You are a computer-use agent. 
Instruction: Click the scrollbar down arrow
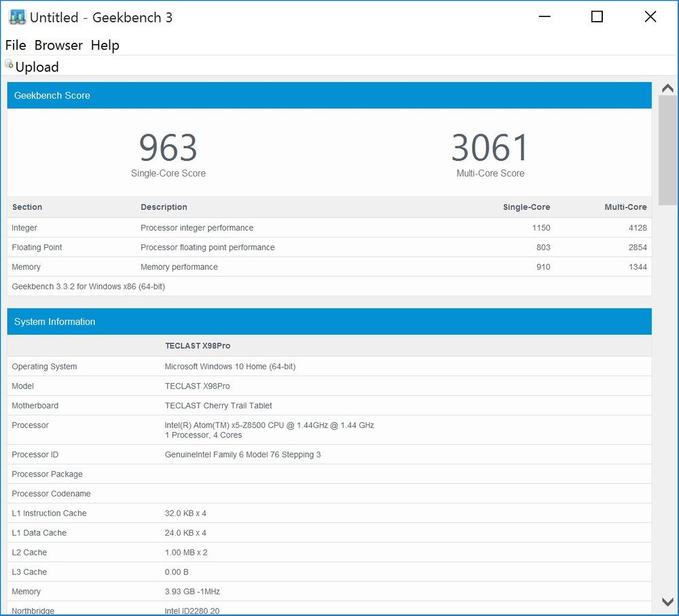[667, 601]
